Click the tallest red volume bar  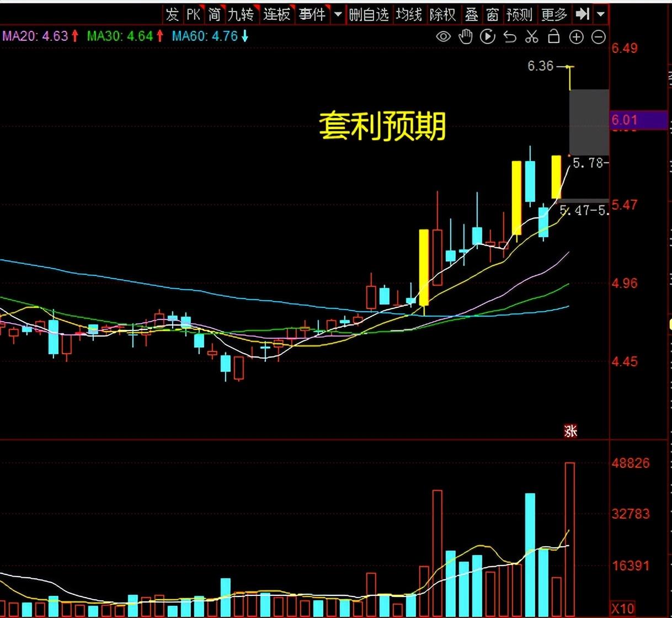click(x=570, y=540)
